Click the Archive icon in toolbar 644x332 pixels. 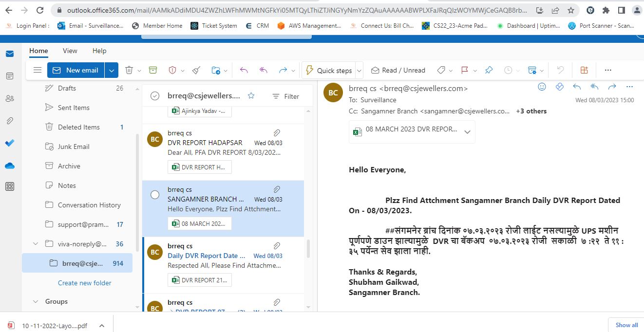[153, 70]
